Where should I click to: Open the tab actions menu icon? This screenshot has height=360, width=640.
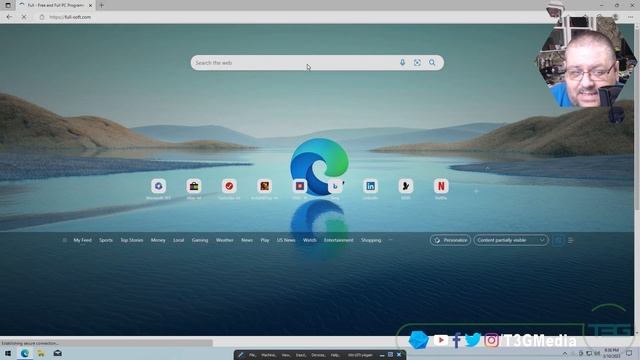8,5
